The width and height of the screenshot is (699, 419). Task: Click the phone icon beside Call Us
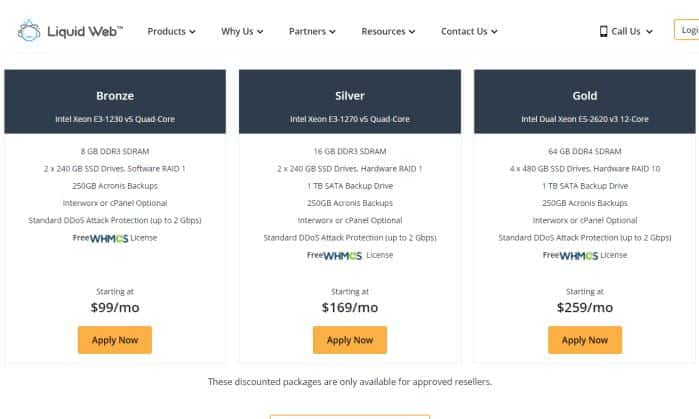pyautogui.click(x=603, y=31)
